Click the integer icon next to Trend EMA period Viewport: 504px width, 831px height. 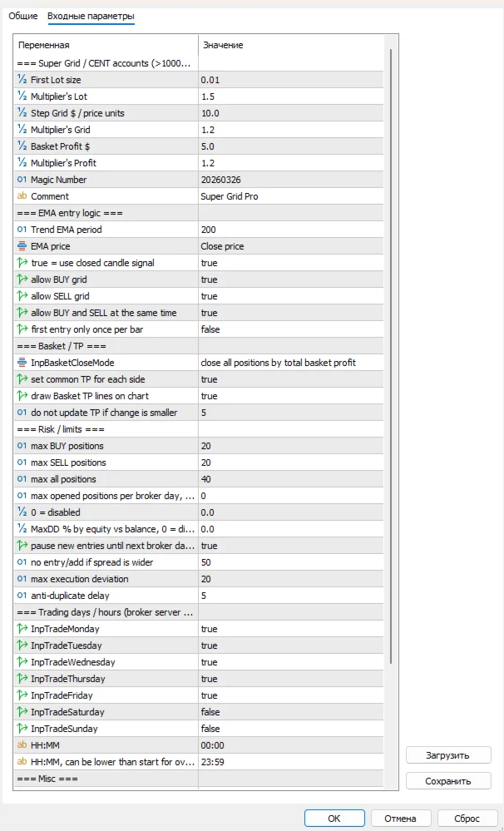(x=22, y=230)
